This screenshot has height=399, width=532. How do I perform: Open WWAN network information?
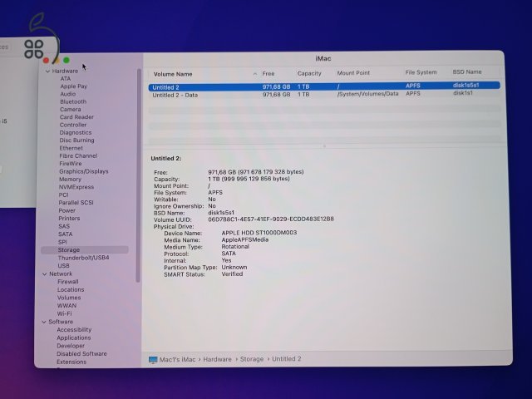coord(66,306)
